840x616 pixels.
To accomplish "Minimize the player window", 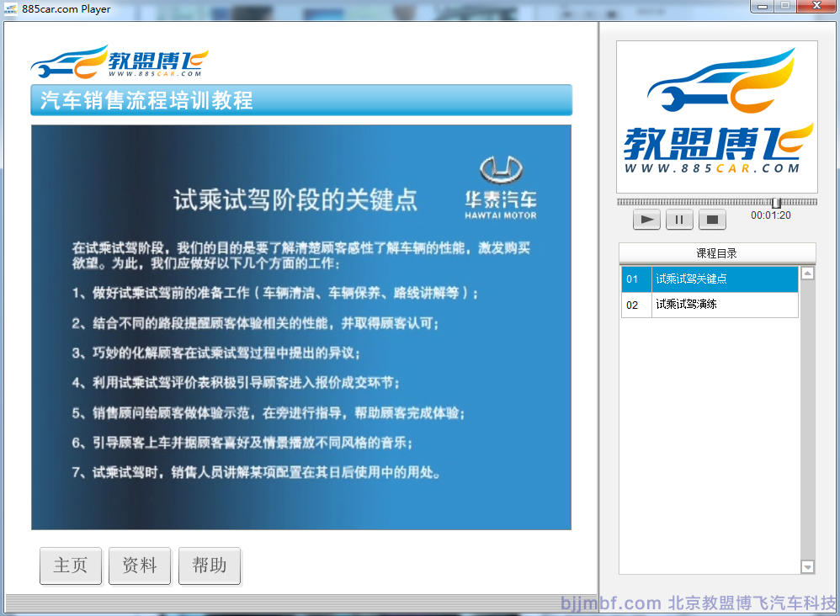I will [x=763, y=7].
